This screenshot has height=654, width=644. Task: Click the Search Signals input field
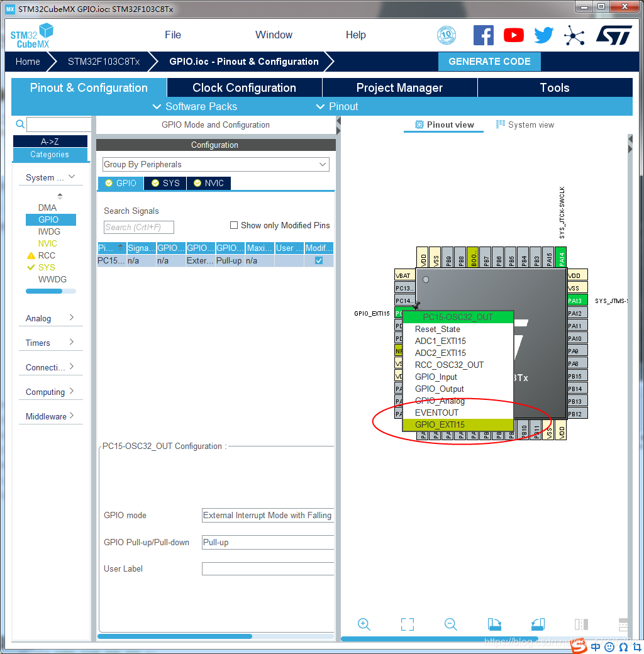[x=138, y=227]
